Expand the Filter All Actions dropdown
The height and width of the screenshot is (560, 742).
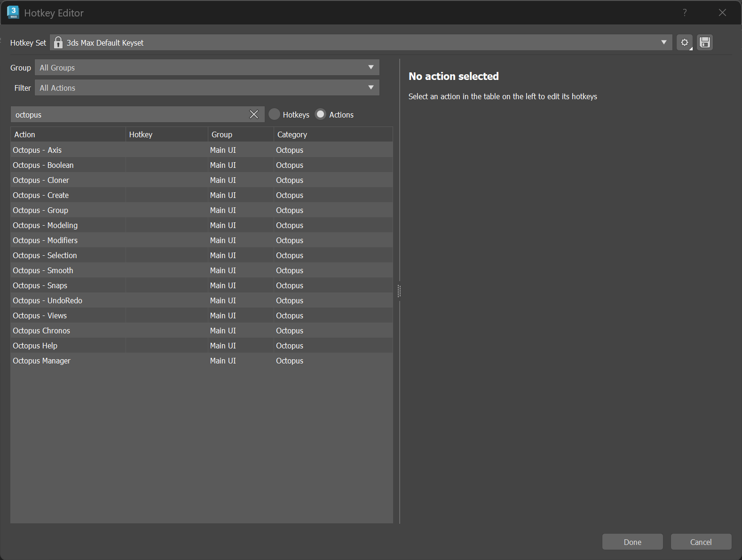[207, 88]
